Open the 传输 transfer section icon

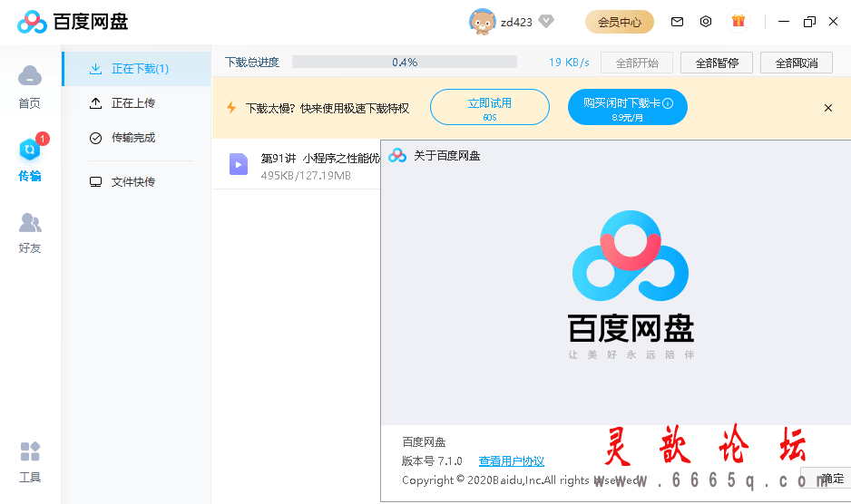[30, 150]
